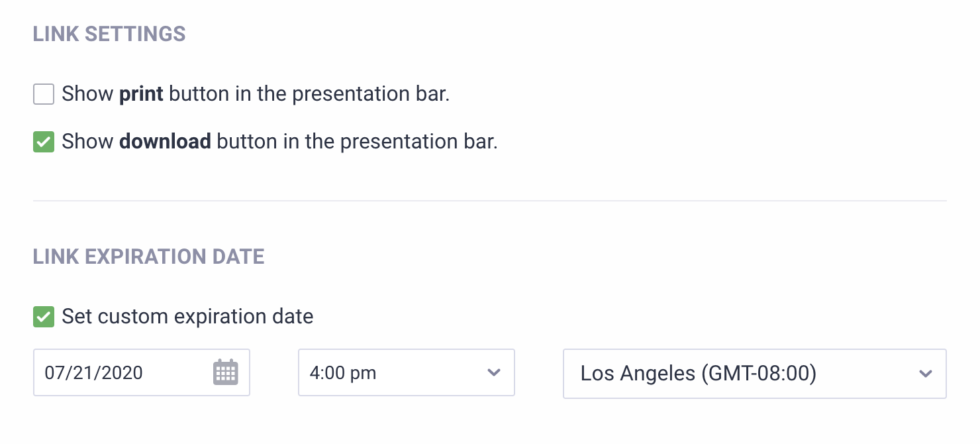Click the time dropdown chevron arrow
Screen dimensions: 980x444
click(493, 372)
